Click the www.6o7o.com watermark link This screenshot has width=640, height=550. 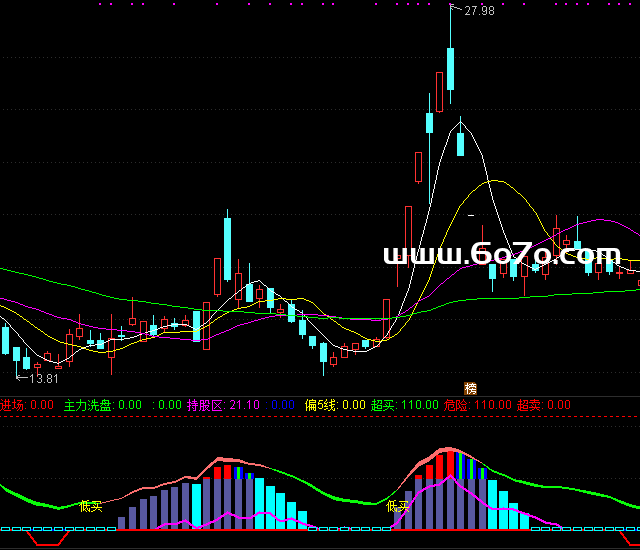tap(502, 255)
